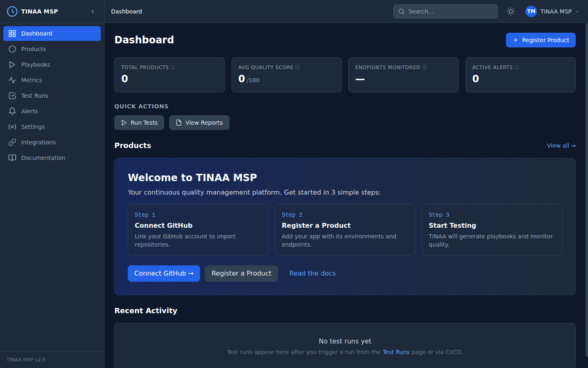
Task: Click the TM user avatar
Action: point(531,11)
